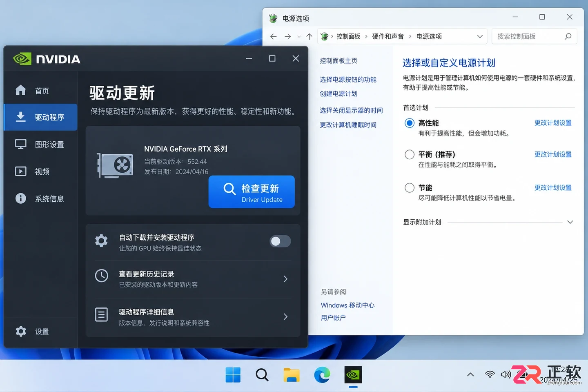Open 选择电源按钮的功能 link
Viewport: 588px width, 392px height.
(x=348, y=80)
